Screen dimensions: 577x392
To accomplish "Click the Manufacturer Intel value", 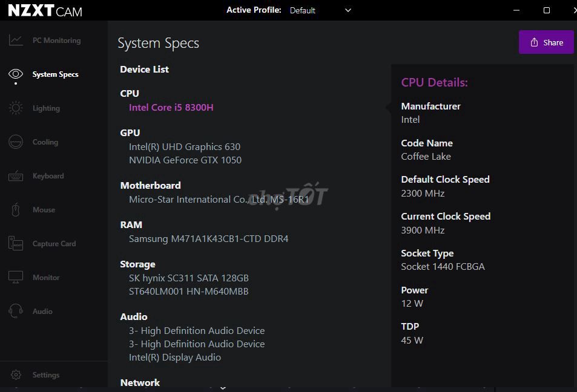I will 410,120.
